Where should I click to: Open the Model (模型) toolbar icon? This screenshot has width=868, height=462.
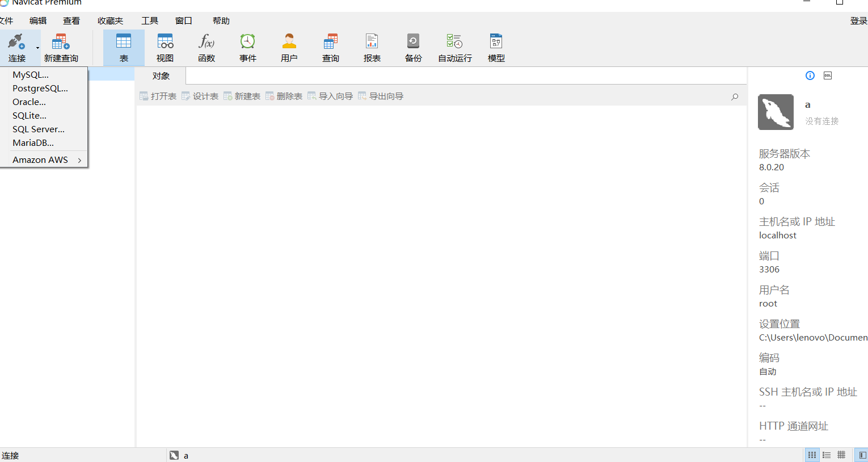coord(496,41)
